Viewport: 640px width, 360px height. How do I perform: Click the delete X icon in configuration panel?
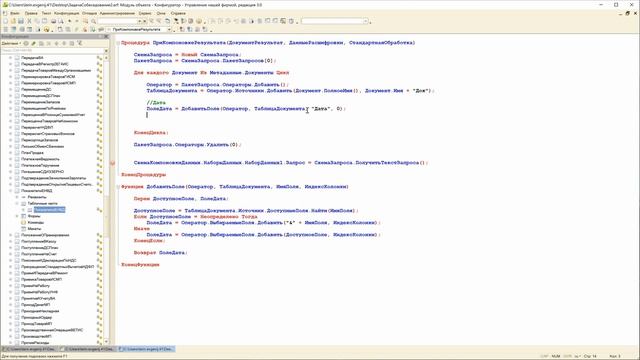tap(49, 43)
